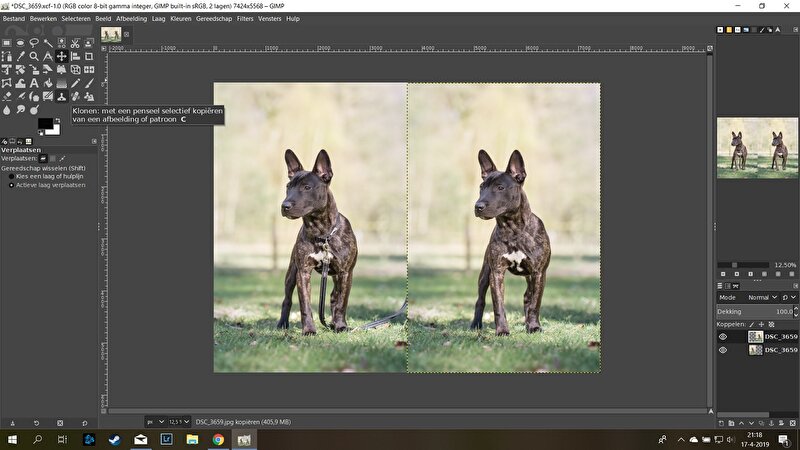Open the top-right dock configuration menu arrow
800x450 pixels.
point(795,30)
